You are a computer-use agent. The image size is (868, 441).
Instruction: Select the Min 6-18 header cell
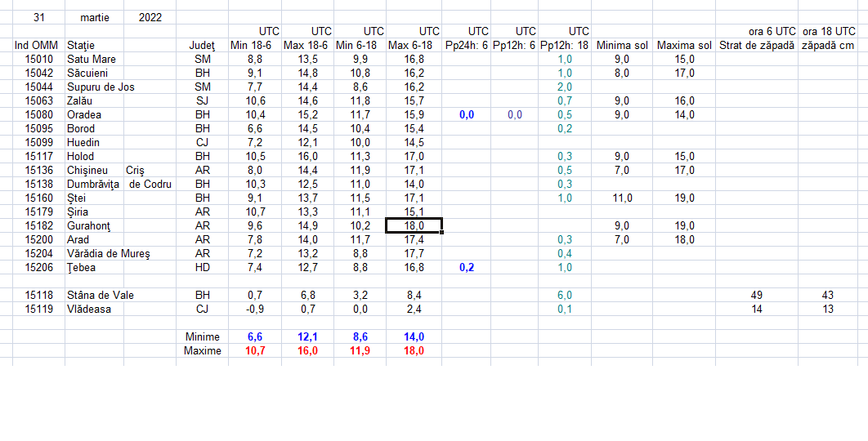pyautogui.click(x=360, y=46)
